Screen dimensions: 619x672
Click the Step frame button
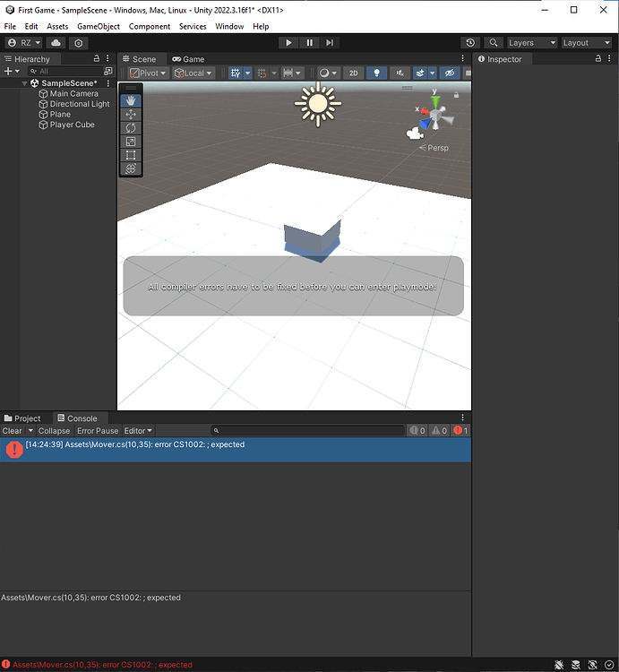coord(330,43)
